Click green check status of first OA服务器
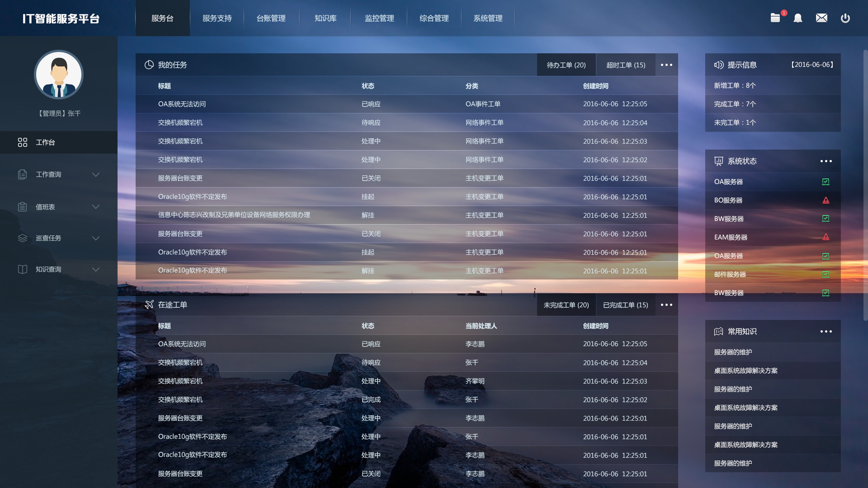Screen dimensions: 868x488 [826, 182]
